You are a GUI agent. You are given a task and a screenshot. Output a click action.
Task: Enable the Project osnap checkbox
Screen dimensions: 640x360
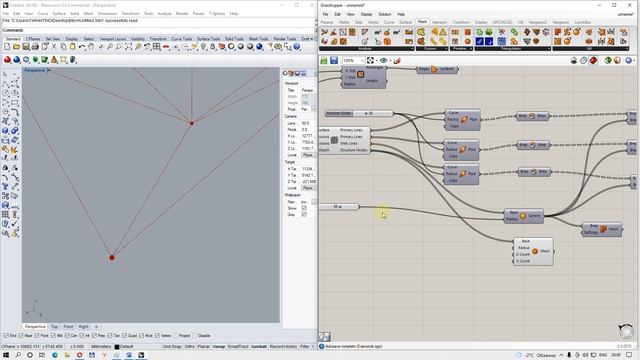click(x=176, y=336)
